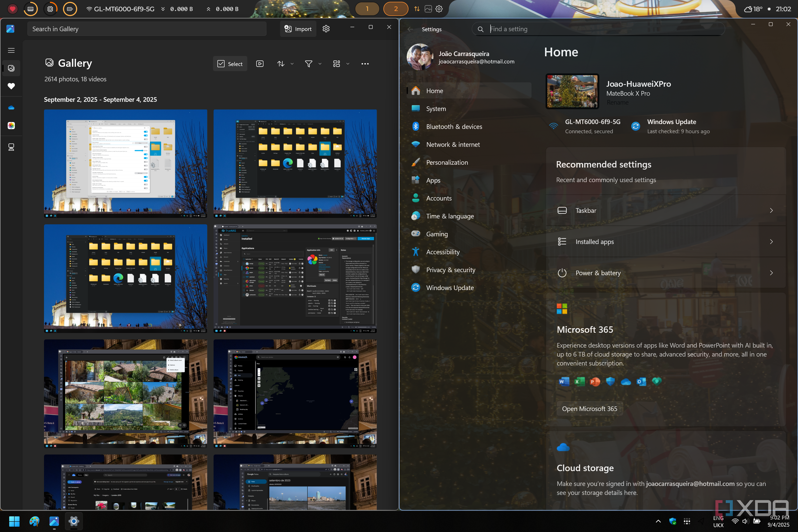Screen dimensions: 798x532
Task: Start slideshow from Gallery toolbar
Action: [260, 64]
